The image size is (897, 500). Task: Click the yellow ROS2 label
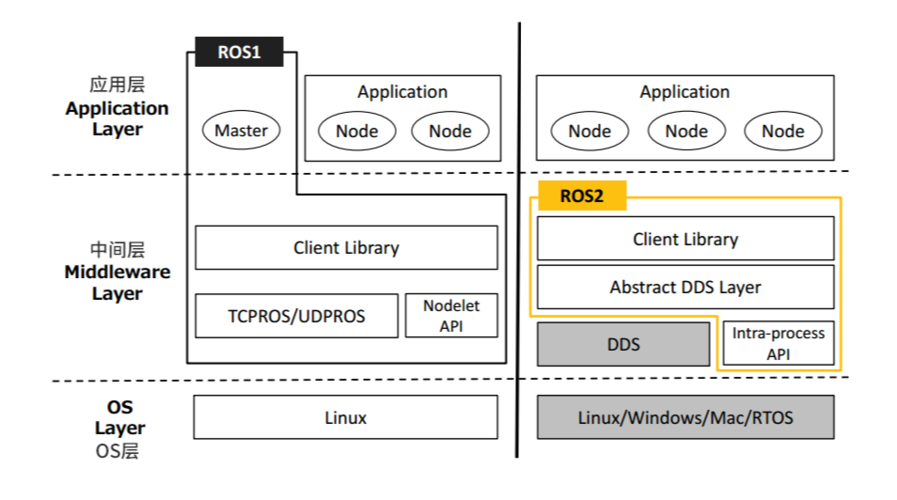582,196
